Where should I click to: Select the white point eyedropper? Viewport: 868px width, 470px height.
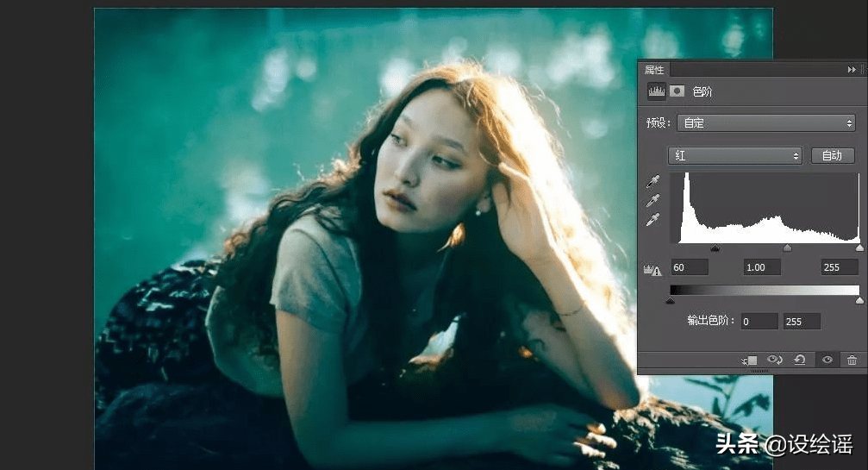pyautogui.click(x=653, y=220)
